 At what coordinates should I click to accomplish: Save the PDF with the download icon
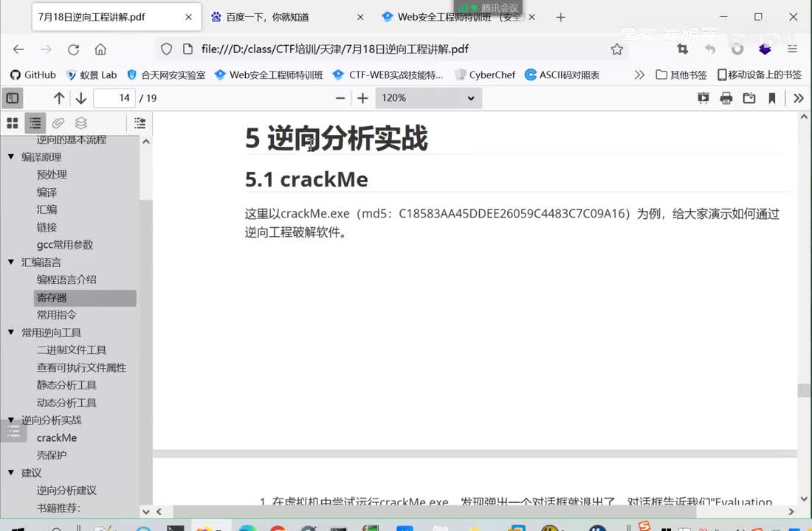[x=749, y=98]
